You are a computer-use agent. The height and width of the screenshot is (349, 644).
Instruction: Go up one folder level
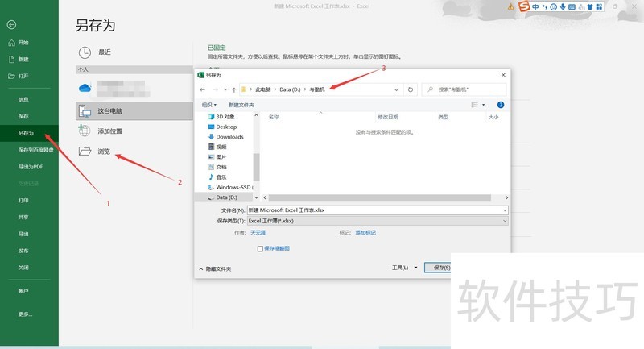tap(233, 89)
